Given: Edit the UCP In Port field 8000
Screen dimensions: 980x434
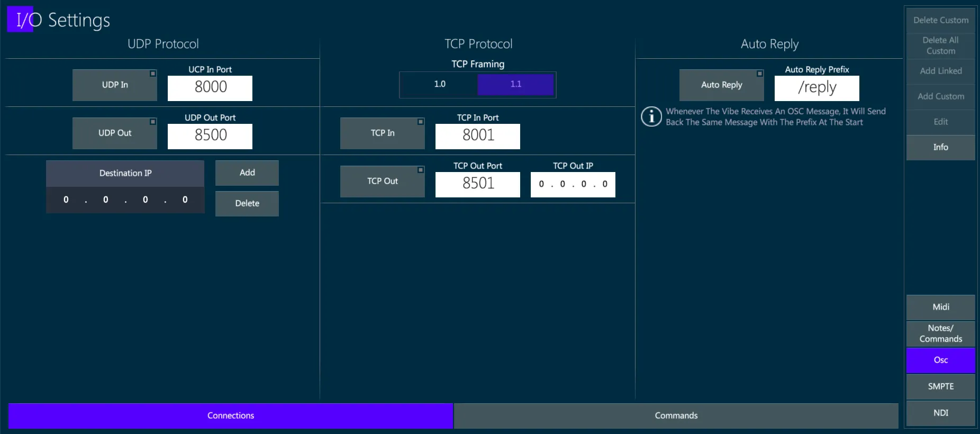Looking at the screenshot, I should [x=210, y=88].
